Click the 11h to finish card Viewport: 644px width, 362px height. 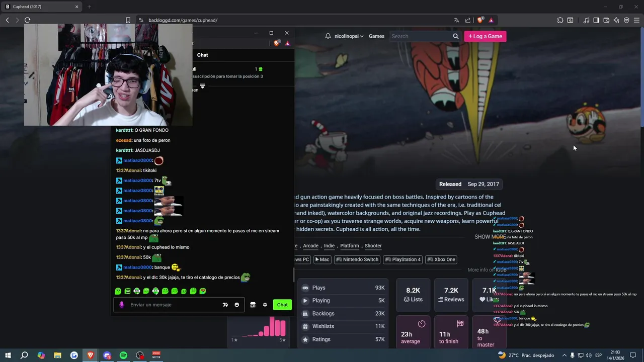(451, 332)
